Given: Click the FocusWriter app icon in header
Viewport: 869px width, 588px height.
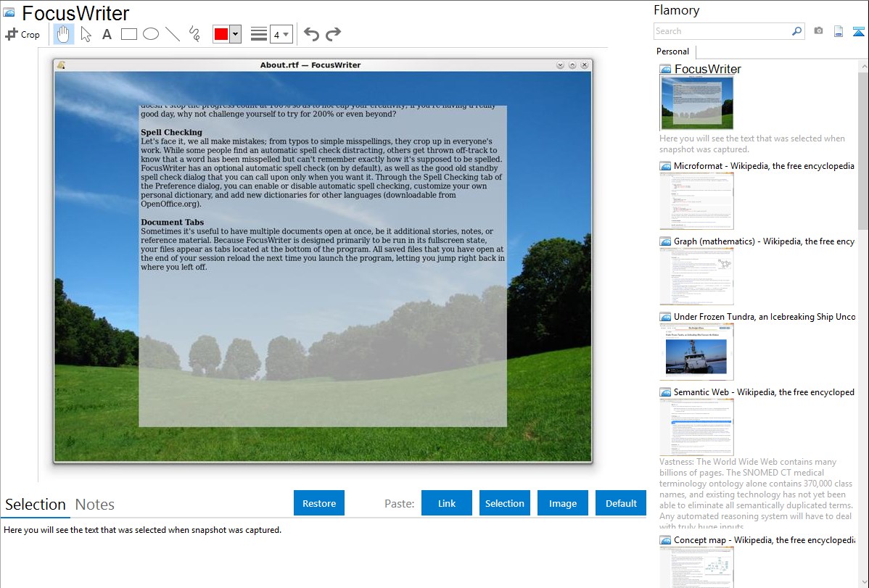Looking at the screenshot, I should click(x=9, y=12).
